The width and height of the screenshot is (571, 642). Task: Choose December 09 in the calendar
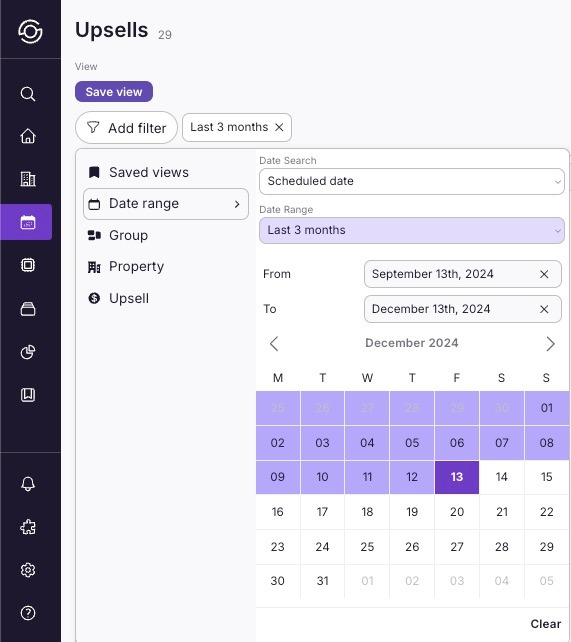coord(278,477)
